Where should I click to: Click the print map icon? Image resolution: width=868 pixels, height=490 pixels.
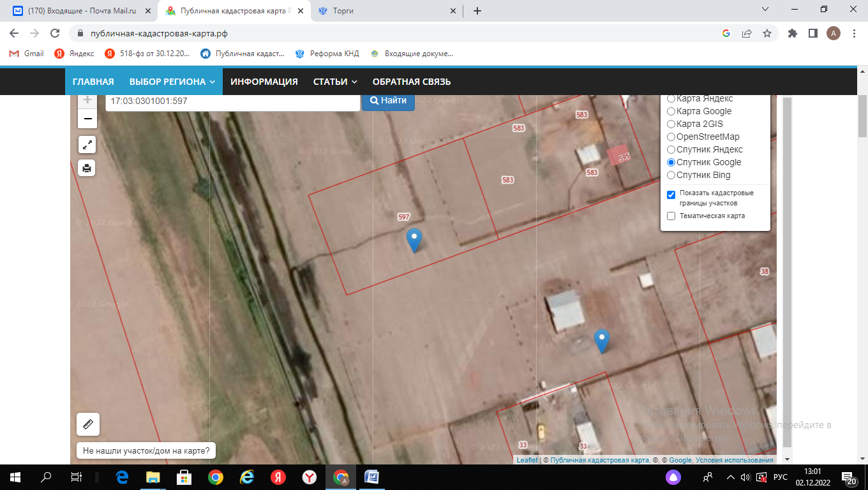pos(87,168)
